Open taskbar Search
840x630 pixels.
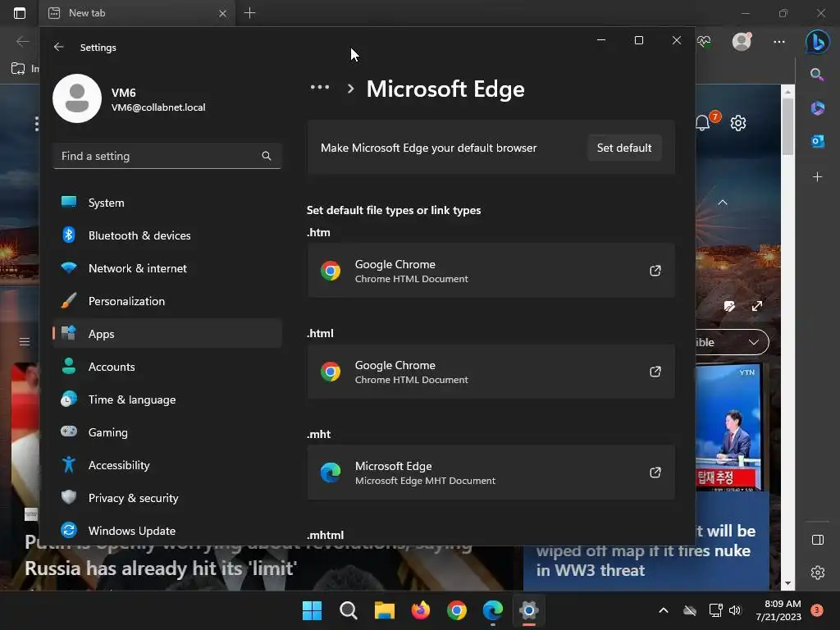click(x=348, y=610)
